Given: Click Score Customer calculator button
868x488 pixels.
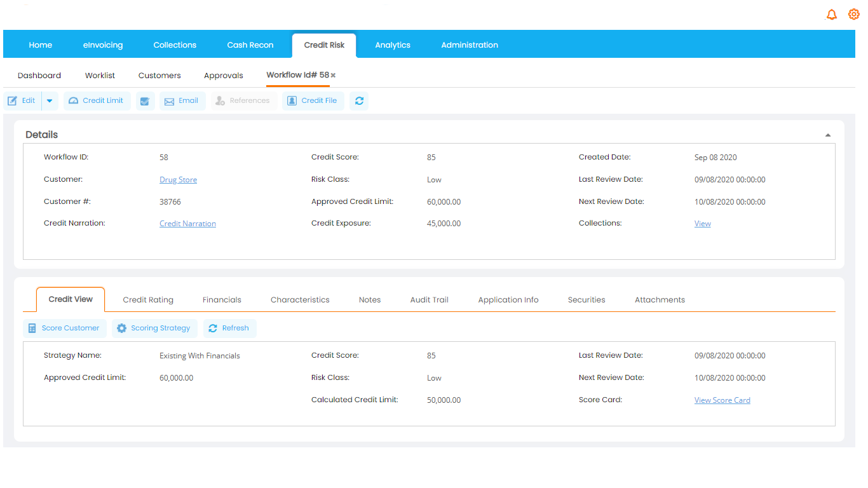Looking at the screenshot, I should [x=64, y=329].
